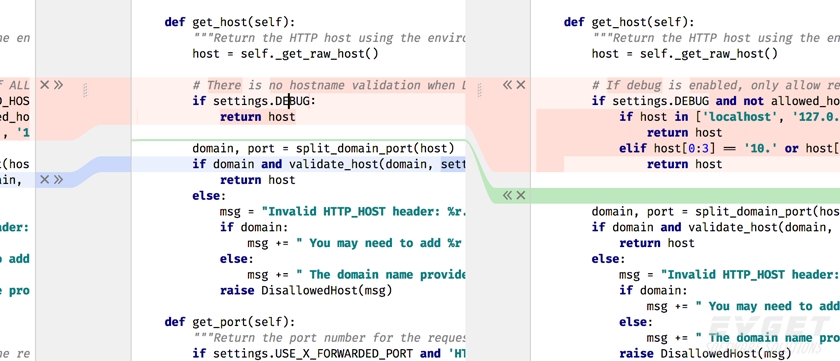Click 'def get_host(self):' in the right pane
840x361 pixels.
(x=629, y=22)
